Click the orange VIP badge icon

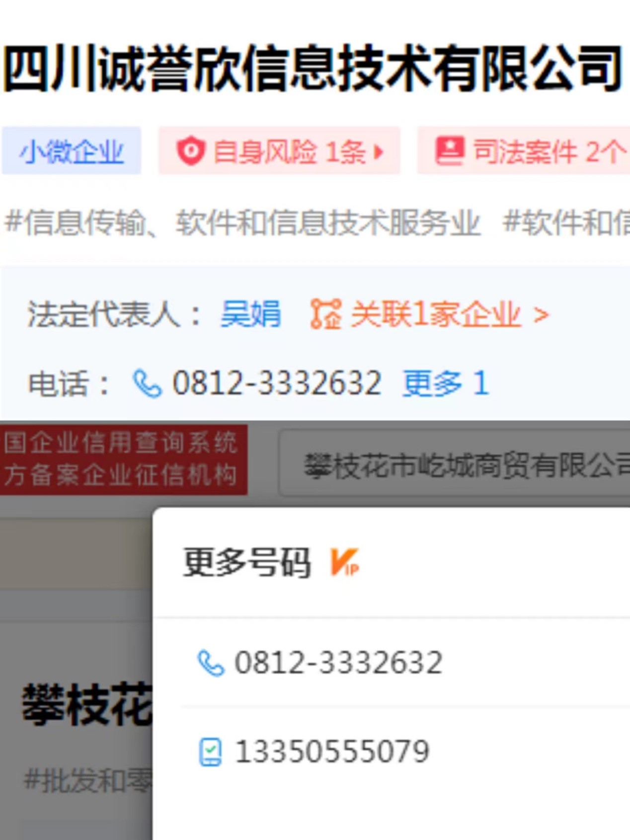pos(345,562)
